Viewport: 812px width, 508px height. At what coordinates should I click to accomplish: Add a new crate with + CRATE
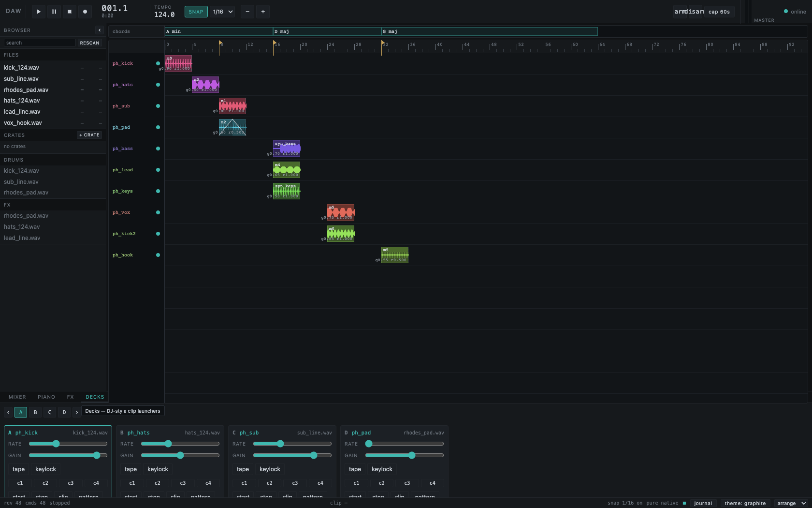89,135
